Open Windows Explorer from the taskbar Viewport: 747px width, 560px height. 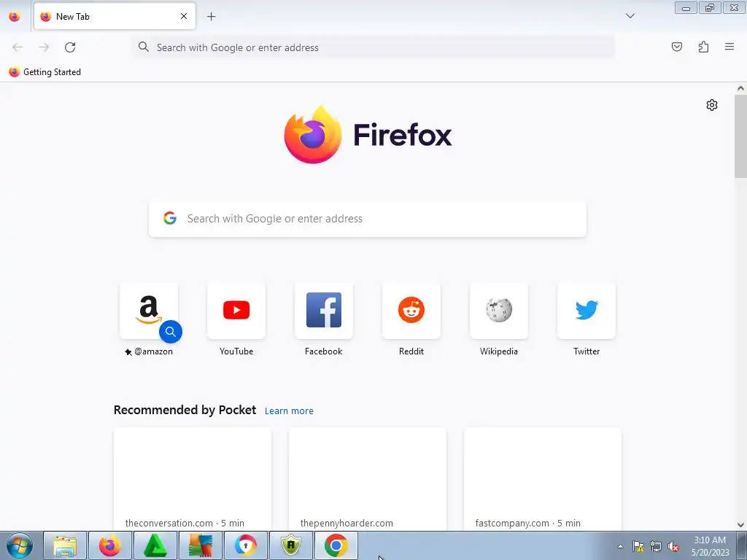(65, 545)
